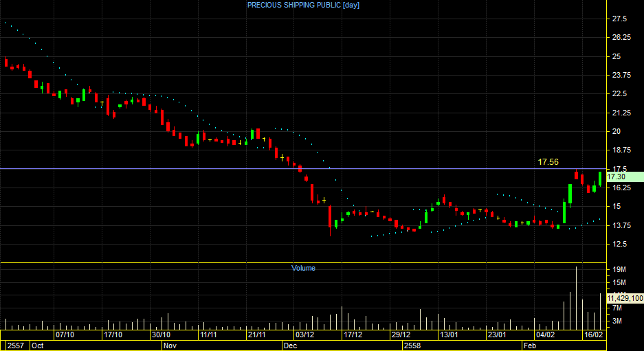
Task: Click the 13/01 date marker
Action: coord(449,335)
